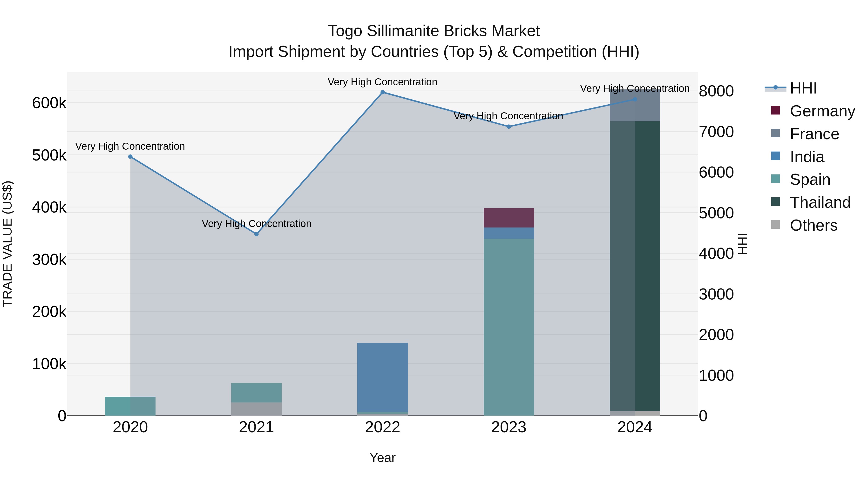The width and height of the screenshot is (868, 488).
Task: Click the 2022 India blue bar segment
Action: click(382, 377)
